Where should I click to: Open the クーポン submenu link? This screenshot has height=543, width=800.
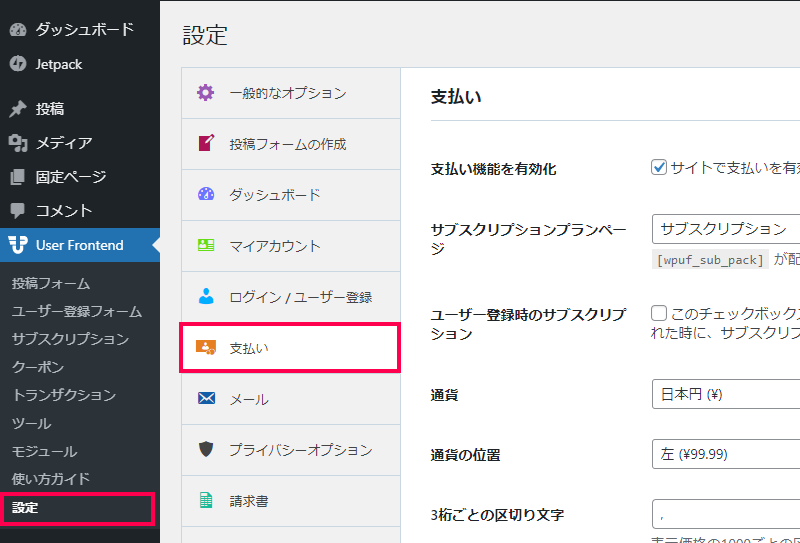click(x=38, y=367)
